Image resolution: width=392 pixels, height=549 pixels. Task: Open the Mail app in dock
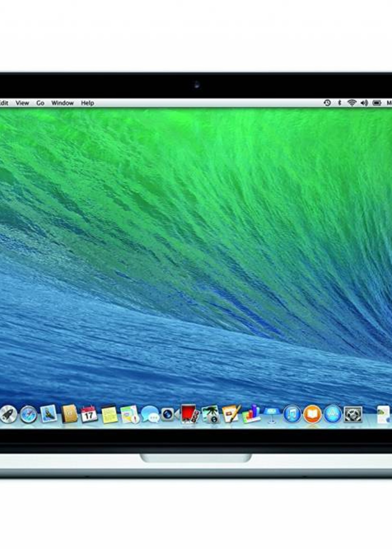[48, 414]
